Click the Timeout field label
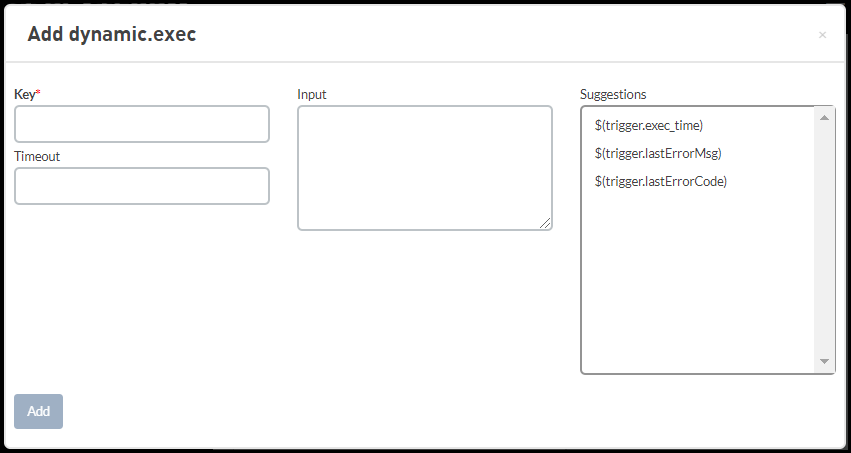Screen dimensions: 851x453 [37, 156]
